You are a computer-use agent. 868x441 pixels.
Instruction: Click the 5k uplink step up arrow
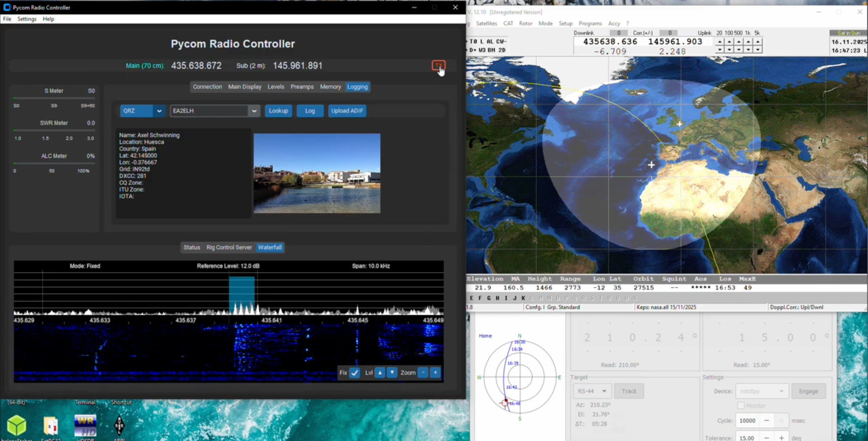(758, 42)
